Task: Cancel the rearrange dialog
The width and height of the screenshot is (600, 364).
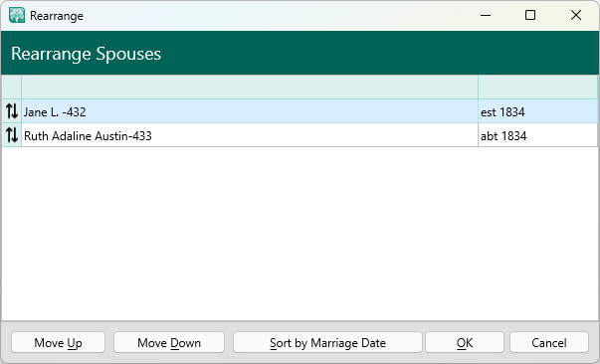Action: [x=548, y=342]
